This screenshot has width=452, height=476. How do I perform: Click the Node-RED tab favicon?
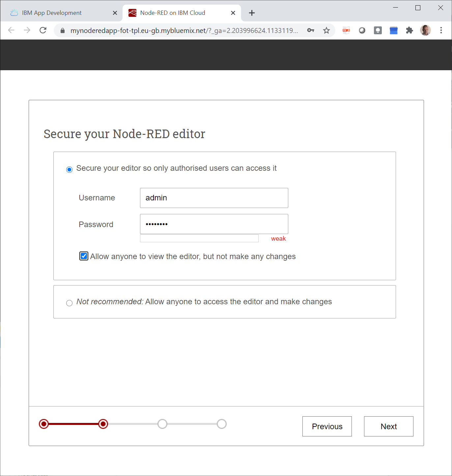[132, 13]
